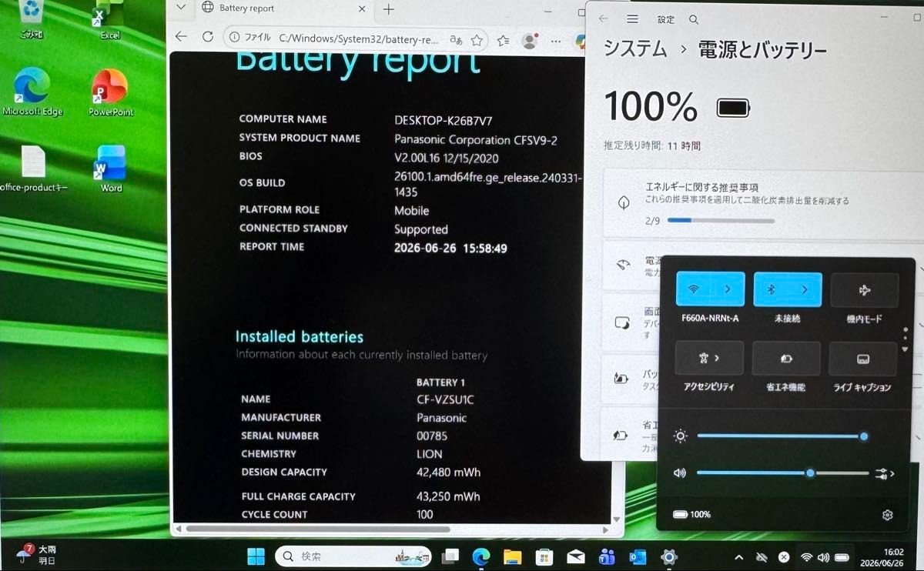Image resolution: width=924 pixels, height=571 pixels.
Task: Click the Edge horizontal scrollbar
Action: 316,529
